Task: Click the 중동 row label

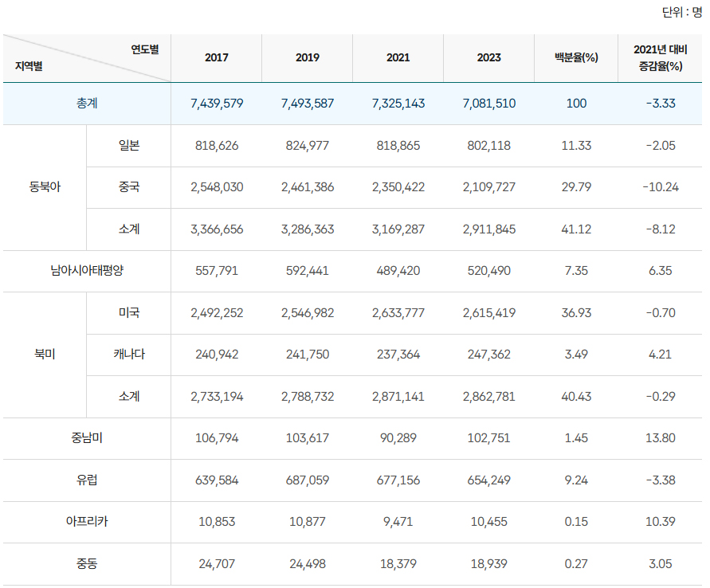Action: (x=87, y=564)
